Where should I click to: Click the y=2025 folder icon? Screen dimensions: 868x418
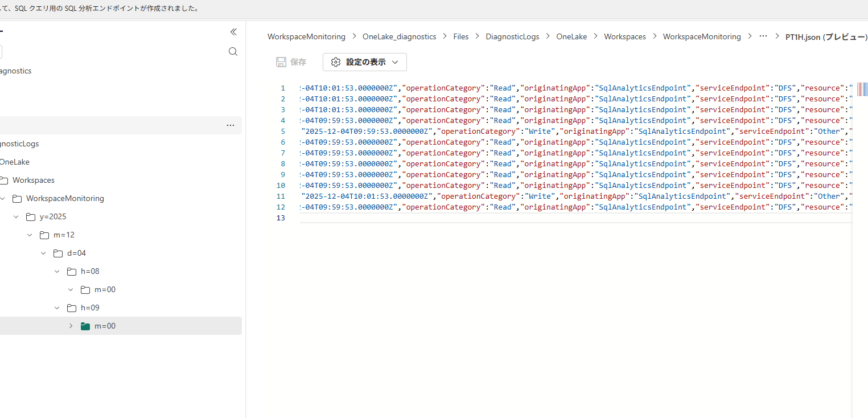[31, 217]
